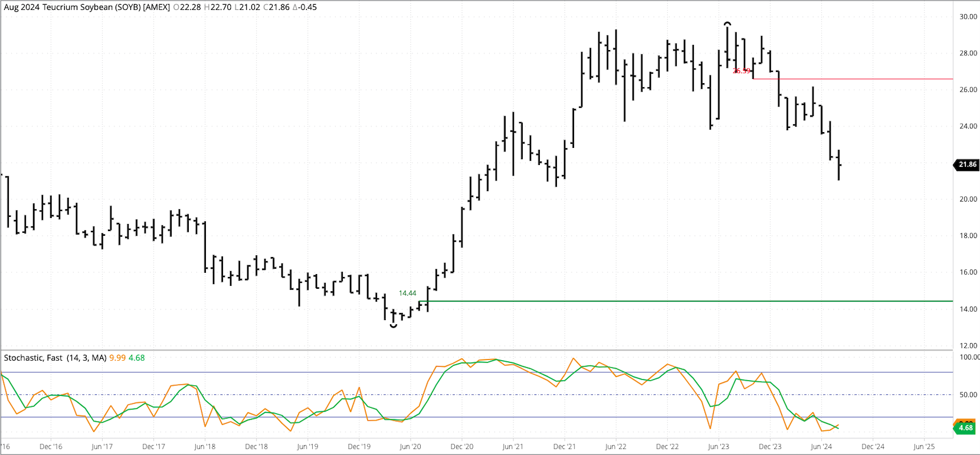Click the 30.00 price axis label

968,17
